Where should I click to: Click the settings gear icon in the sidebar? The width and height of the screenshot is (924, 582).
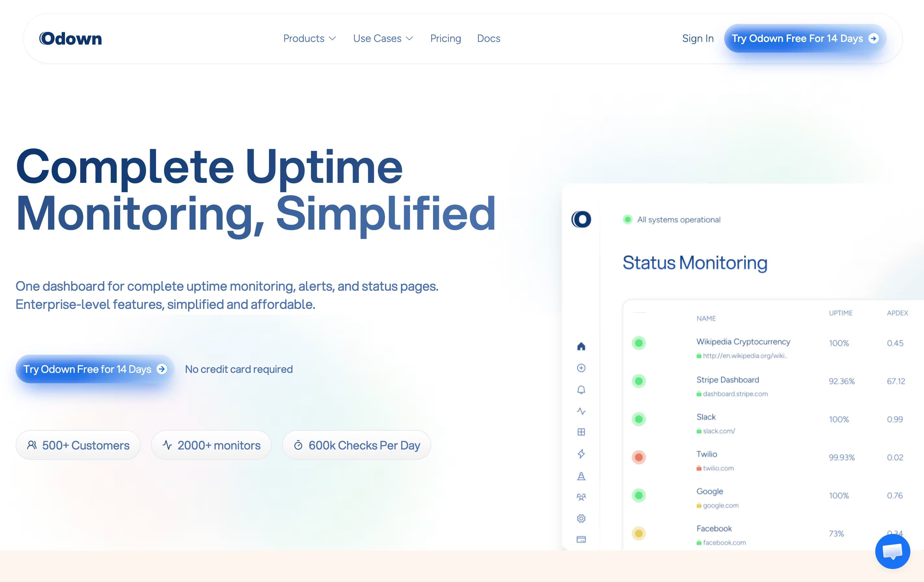(581, 518)
